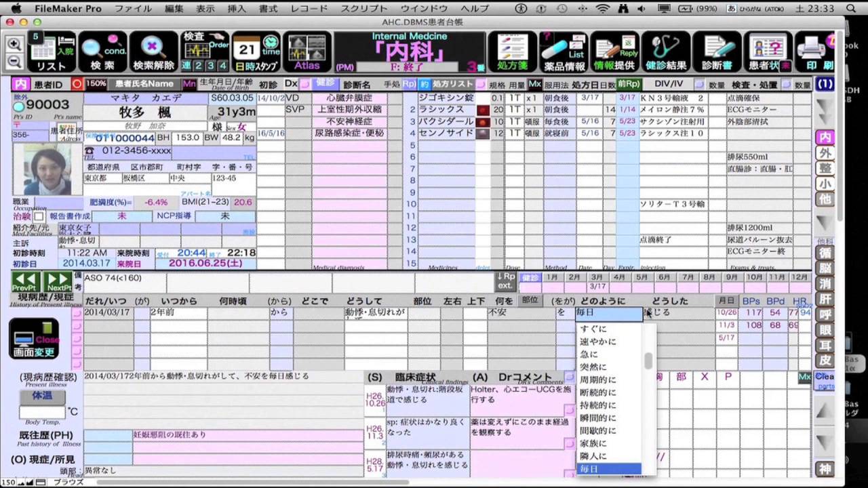Switch to the 小 department tab
The width and height of the screenshot is (868, 488).
click(825, 184)
